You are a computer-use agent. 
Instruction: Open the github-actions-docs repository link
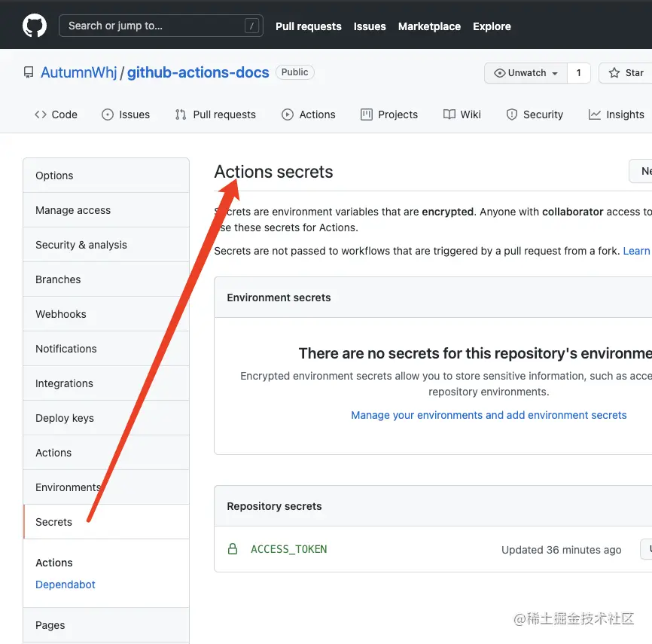(198, 72)
